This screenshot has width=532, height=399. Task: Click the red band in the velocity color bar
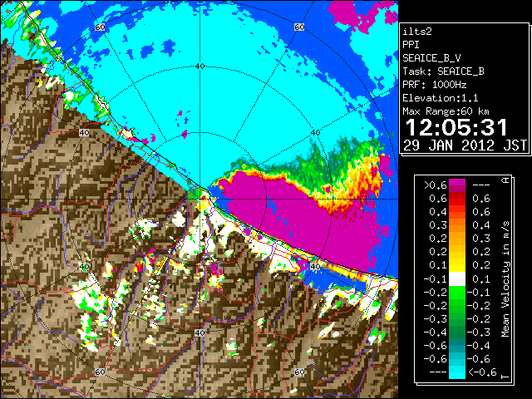pos(457,198)
